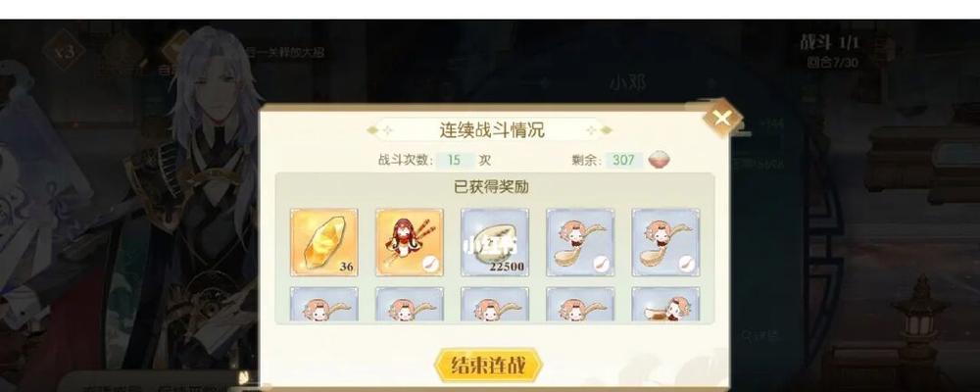The height and width of the screenshot is (392, 980).
Task: Select the second spoon reward in second row
Action: [x=410, y=305]
